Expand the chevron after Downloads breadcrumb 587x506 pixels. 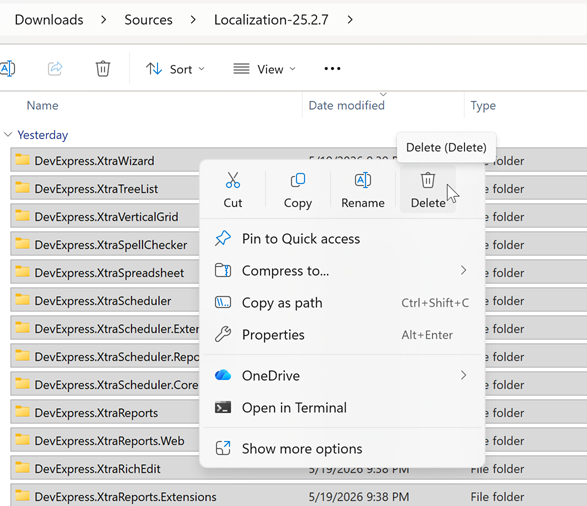104,19
